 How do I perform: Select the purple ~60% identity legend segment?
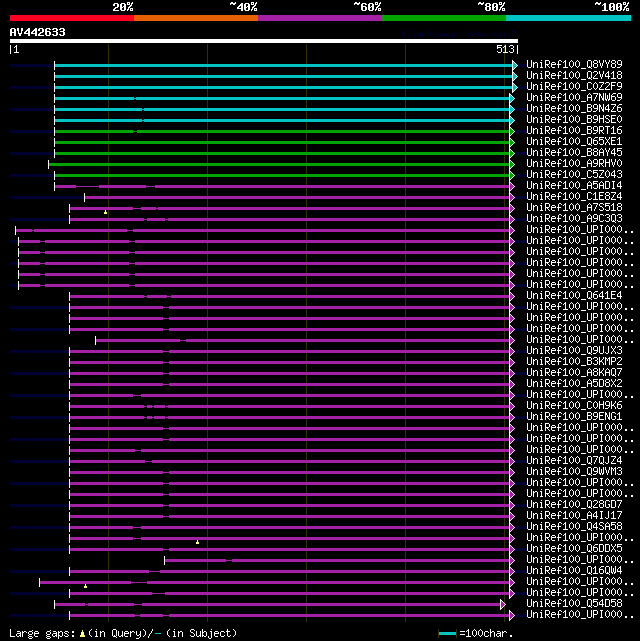320,18
